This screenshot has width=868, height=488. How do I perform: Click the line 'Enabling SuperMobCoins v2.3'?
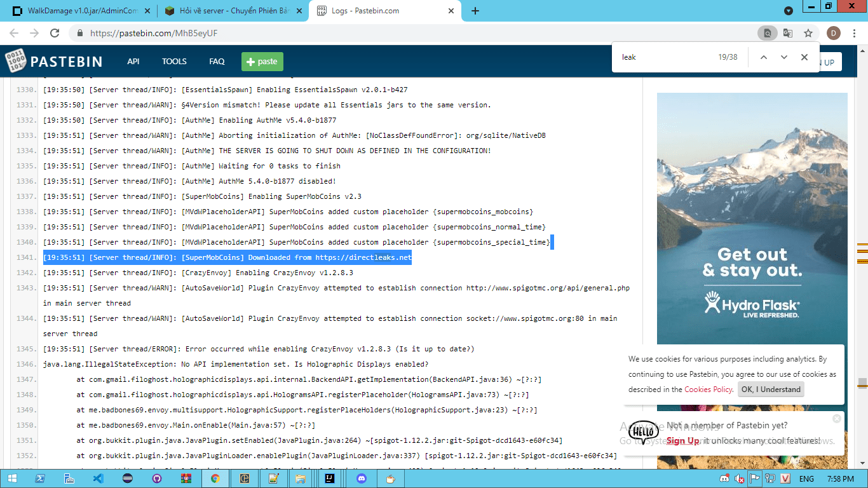click(202, 196)
